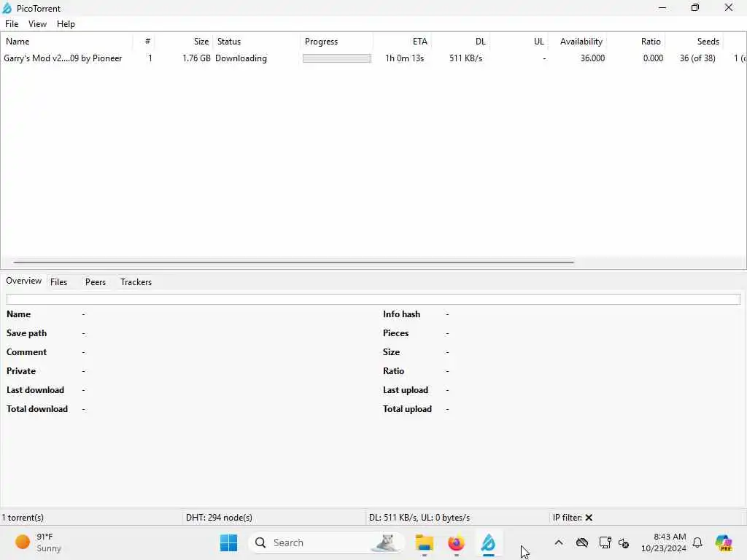747x560 pixels.
Task: Click the 'Total download' label in Overview
Action: pos(37,408)
